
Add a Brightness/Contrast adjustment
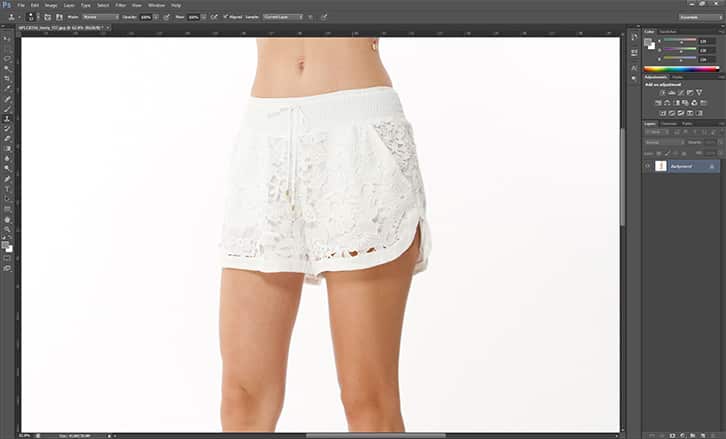662,93
